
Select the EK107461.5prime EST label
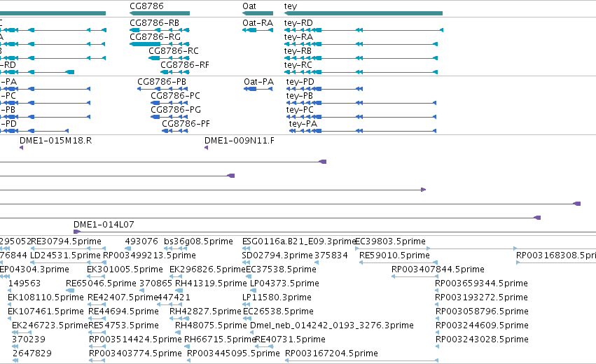(46, 312)
